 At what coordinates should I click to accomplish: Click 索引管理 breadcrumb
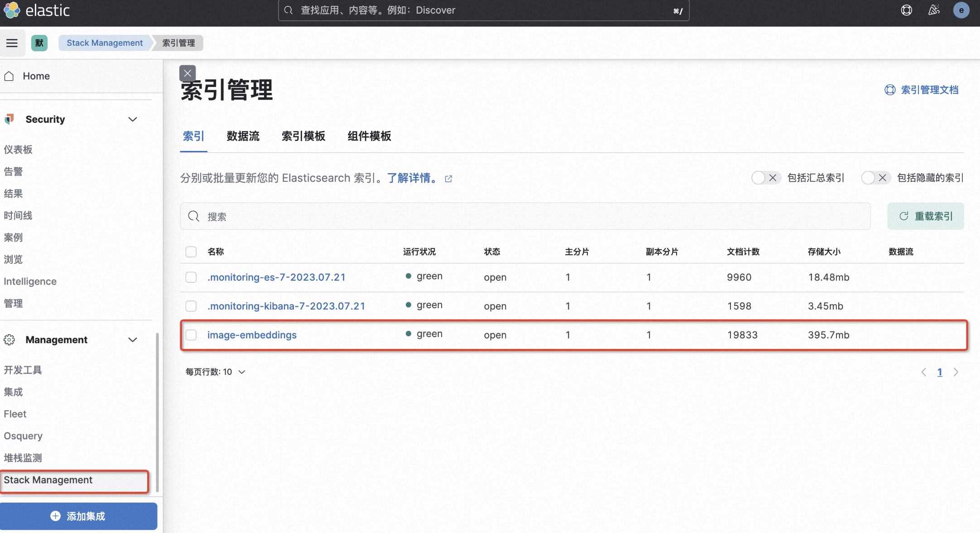click(178, 43)
